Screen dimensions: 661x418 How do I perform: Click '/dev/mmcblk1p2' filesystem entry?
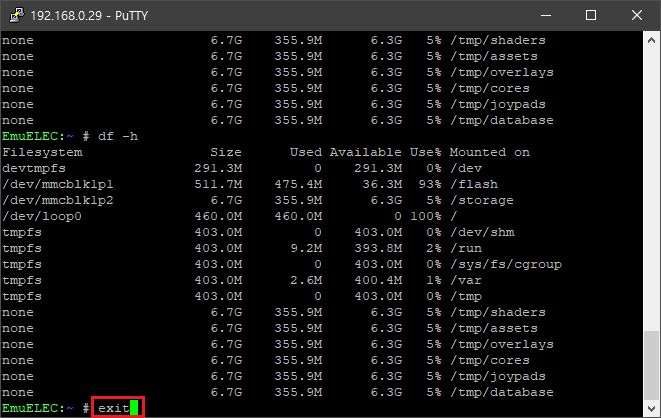[58, 201]
